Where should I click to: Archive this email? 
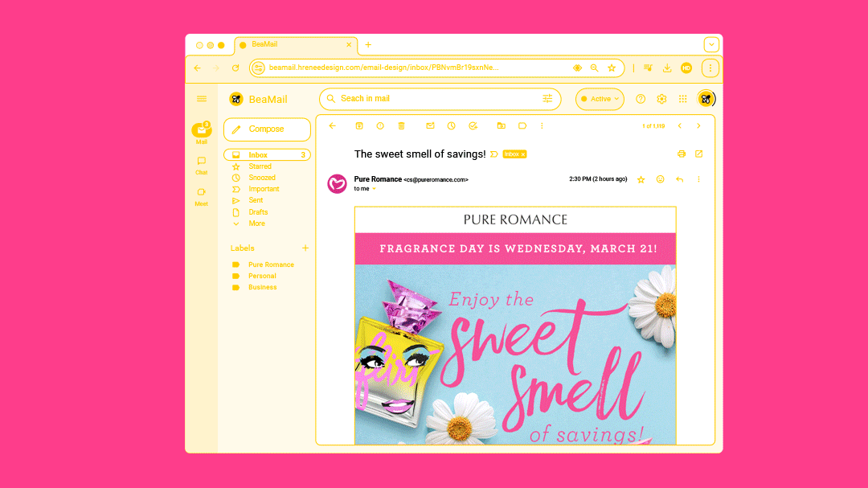pos(359,125)
